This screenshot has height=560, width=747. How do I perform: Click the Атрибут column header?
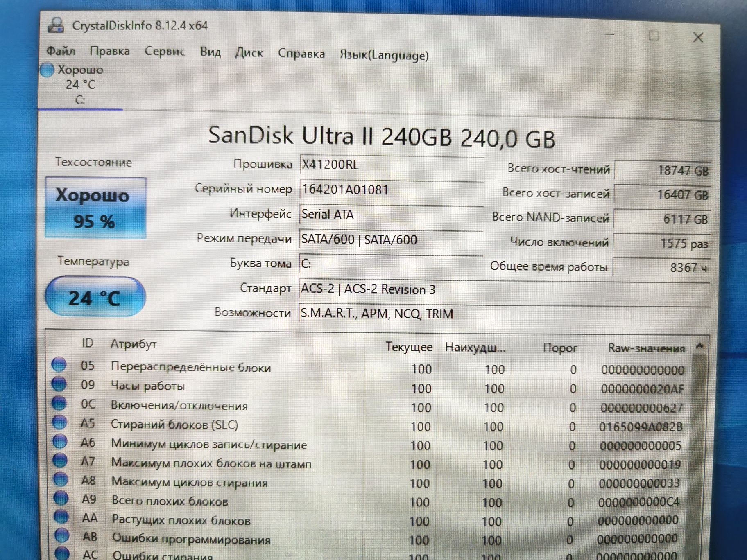134,344
